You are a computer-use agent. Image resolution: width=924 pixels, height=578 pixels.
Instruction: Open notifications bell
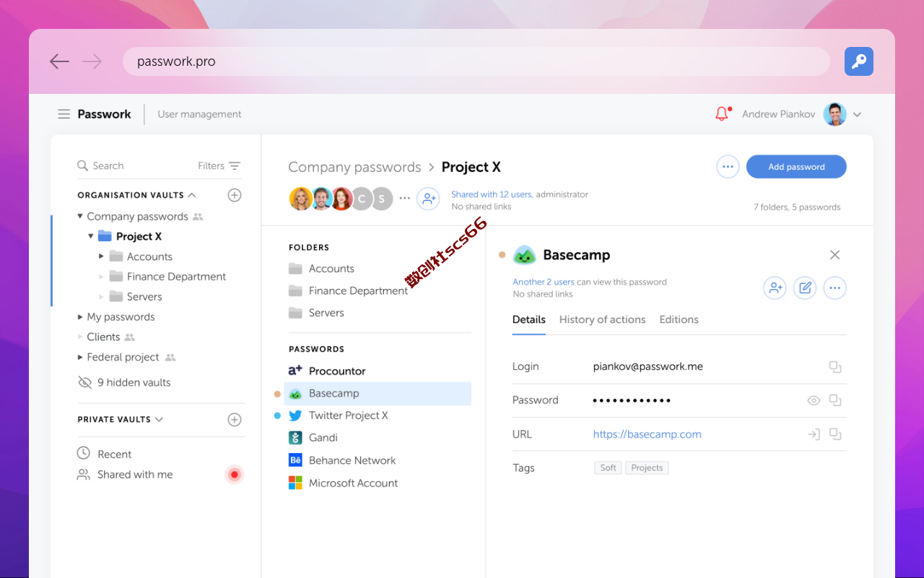click(722, 113)
